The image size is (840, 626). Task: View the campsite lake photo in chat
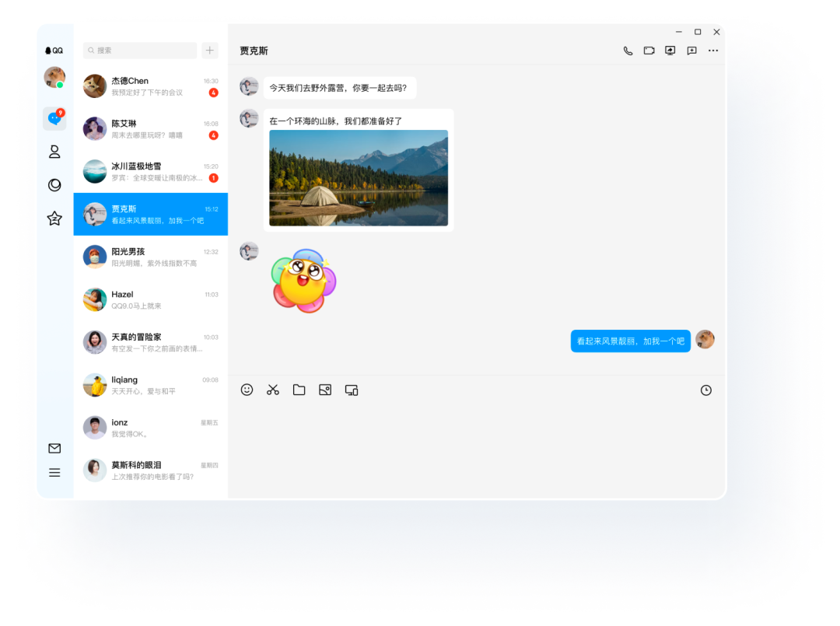(x=359, y=177)
